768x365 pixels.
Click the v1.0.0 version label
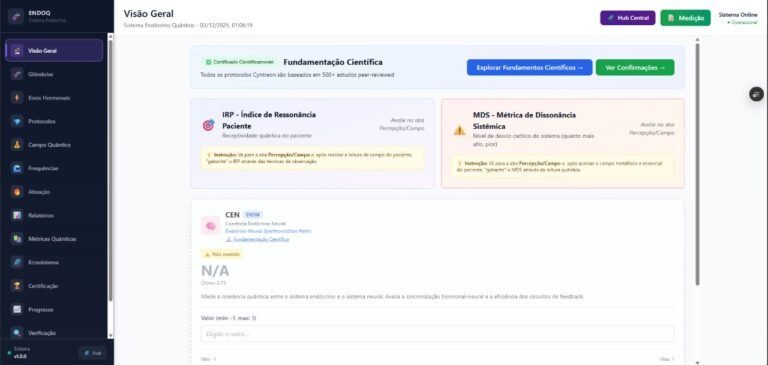(20, 356)
